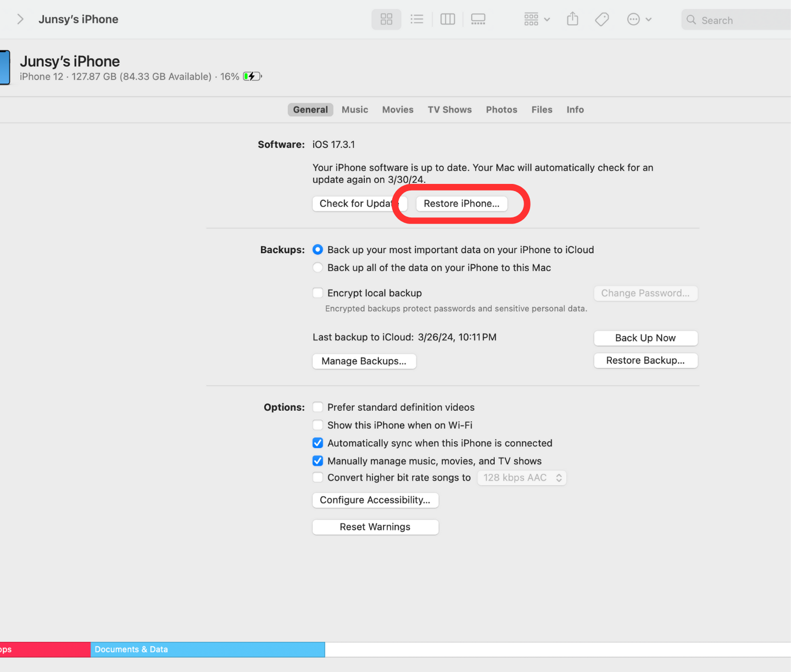Click the Tags icon in toolbar
Viewport: 791px width, 672px height.
(602, 20)
